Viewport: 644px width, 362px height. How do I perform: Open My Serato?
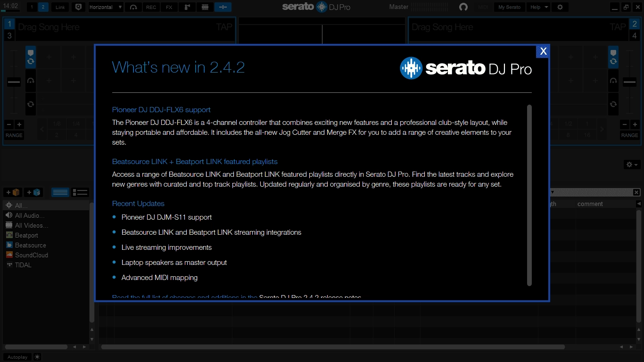point(509,7)
